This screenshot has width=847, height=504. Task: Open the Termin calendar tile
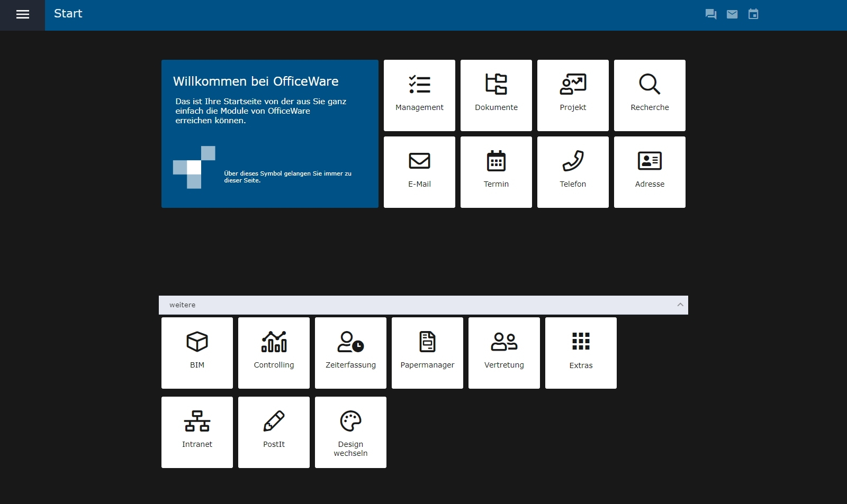[x=496, y=172]
